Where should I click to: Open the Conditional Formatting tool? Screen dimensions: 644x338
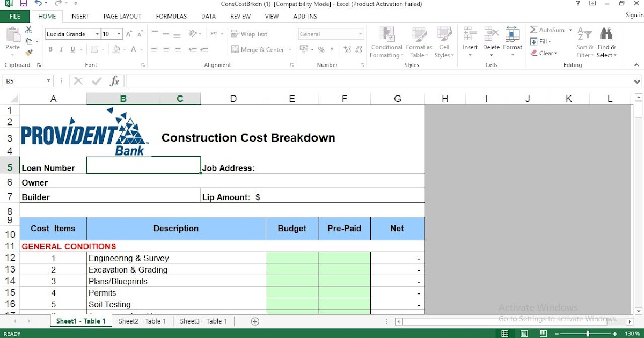point(386,43)
